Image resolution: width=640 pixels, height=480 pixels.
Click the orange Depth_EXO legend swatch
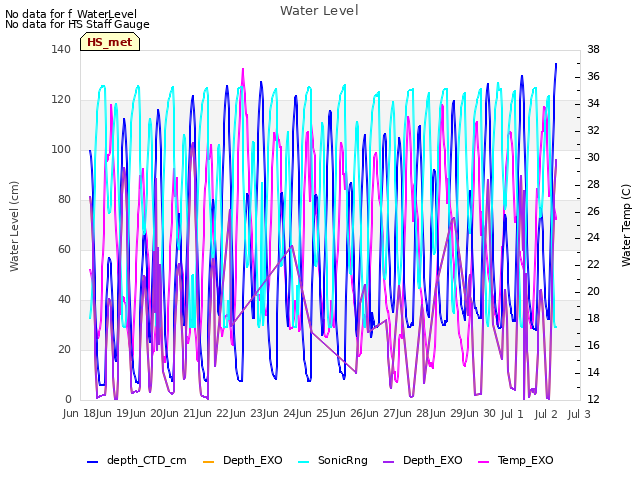pyautogui.click(x=209, y=462)
